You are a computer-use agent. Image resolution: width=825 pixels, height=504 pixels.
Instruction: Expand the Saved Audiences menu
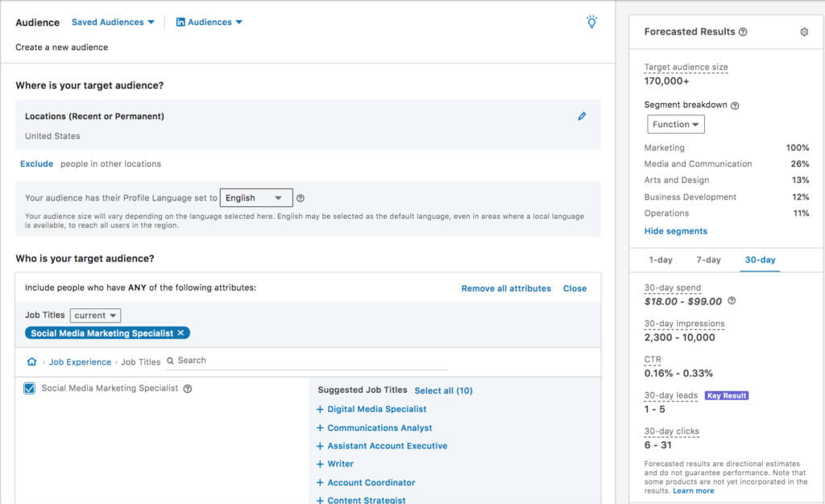(x=112, y=22)
